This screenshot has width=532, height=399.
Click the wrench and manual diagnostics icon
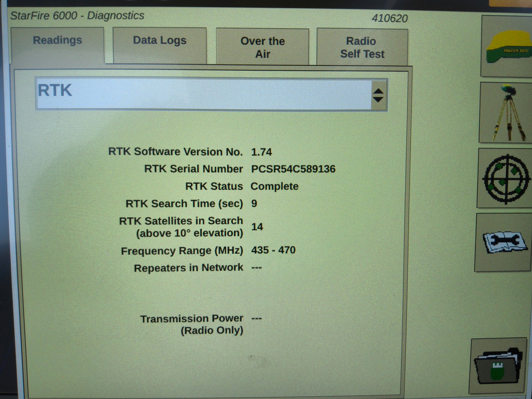504,242
